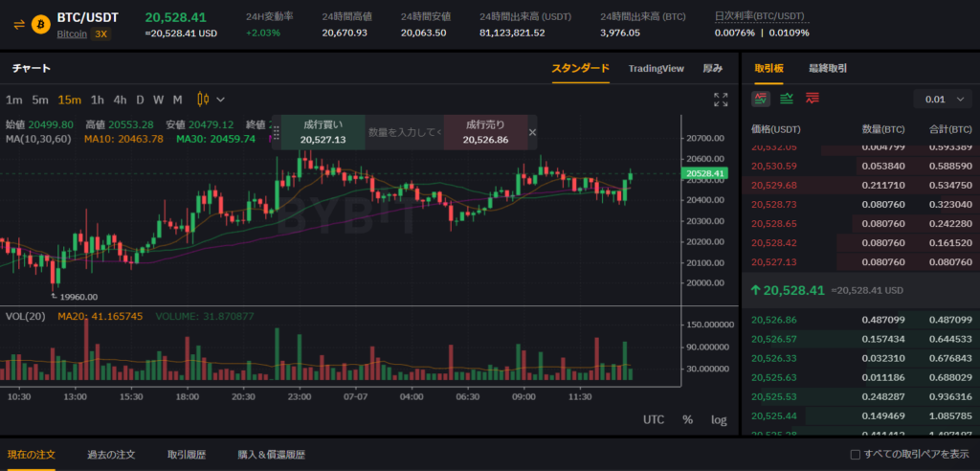
Task: Click the Bitcoin link under pair name
Action: tap(72, 34)
